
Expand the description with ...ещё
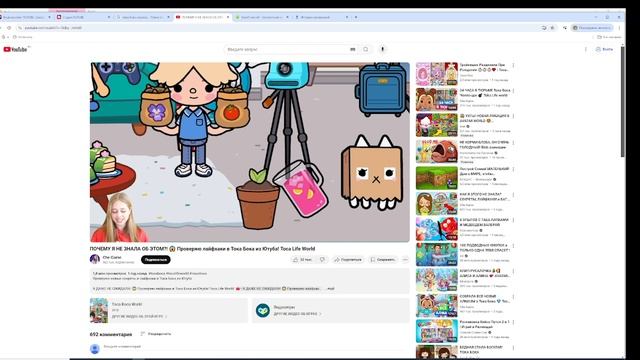click(x=331, y=289)
